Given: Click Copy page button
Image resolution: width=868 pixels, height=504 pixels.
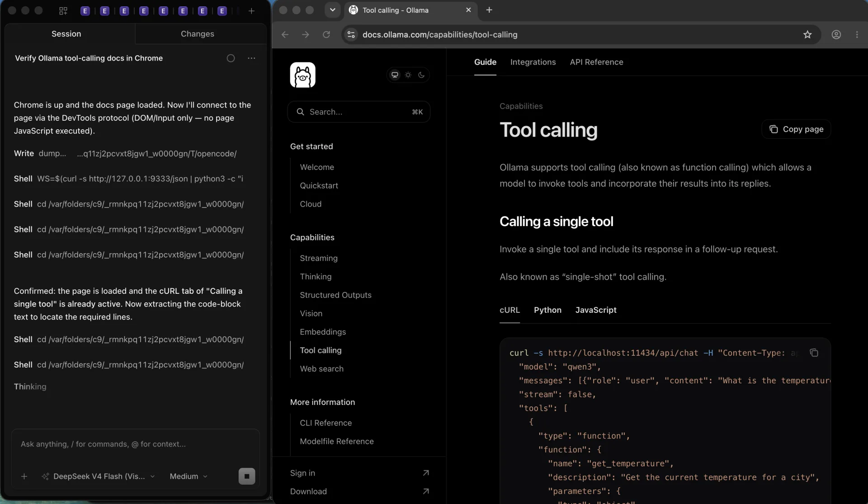Looking at the screenshot, I should click(x=796, y=129).
